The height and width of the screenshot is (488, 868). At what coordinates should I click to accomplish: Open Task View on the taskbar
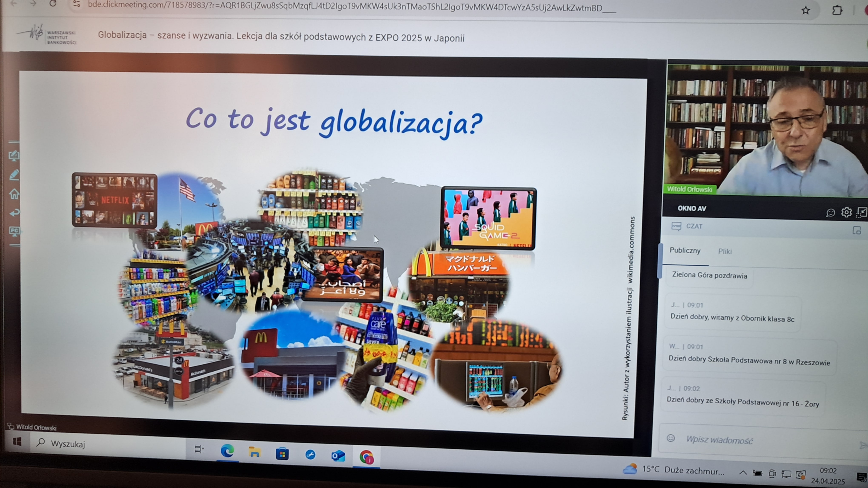coord(199,449)
